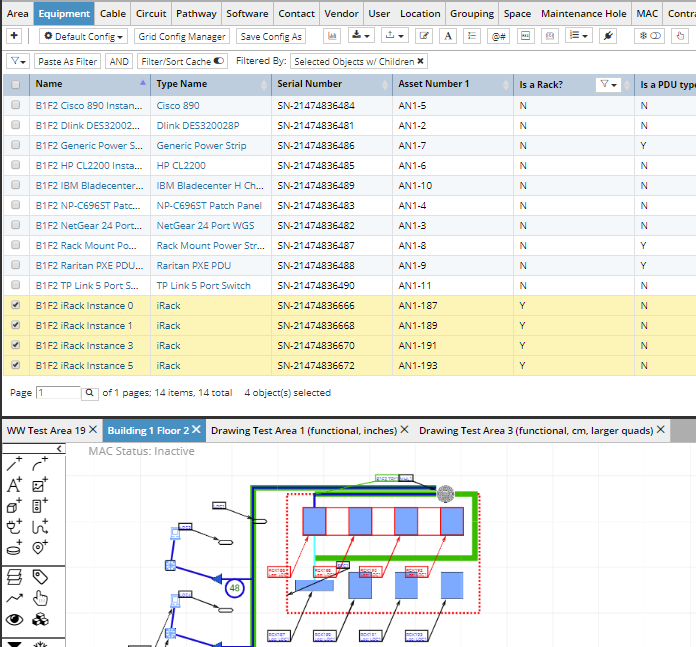Screen dimensions: 696x647
Task: Click the numbered list toolbar icon
Action: pos(471,36)
